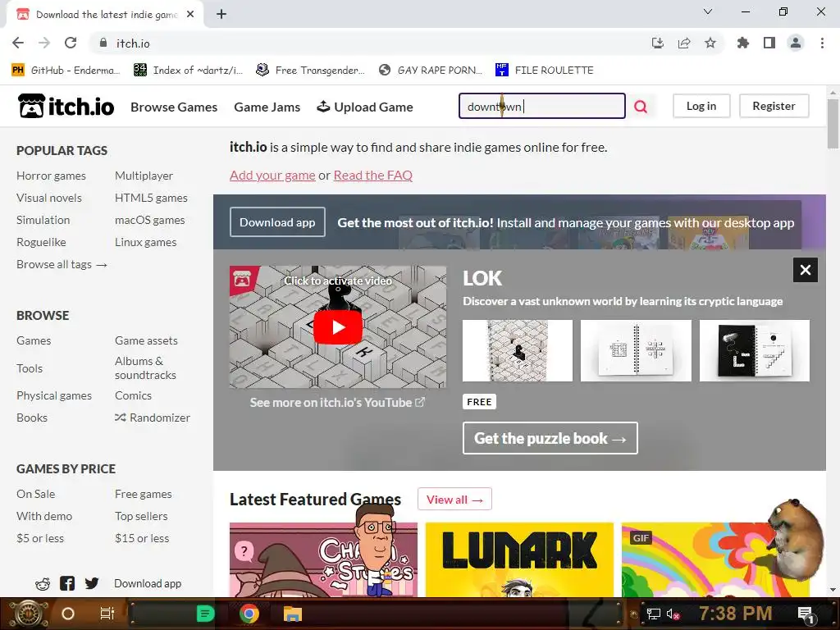The height and width of the screenshot is (630, 840).
Task: Click Get the puzzle book button
Action: coord(550,438)
